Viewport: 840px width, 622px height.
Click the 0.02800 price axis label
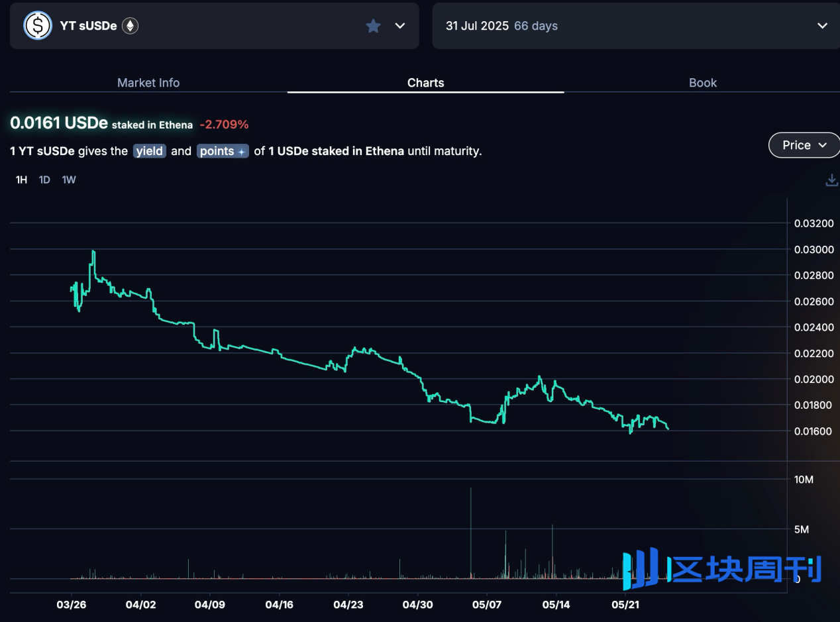pyautogui.click(x=814, y=276)
